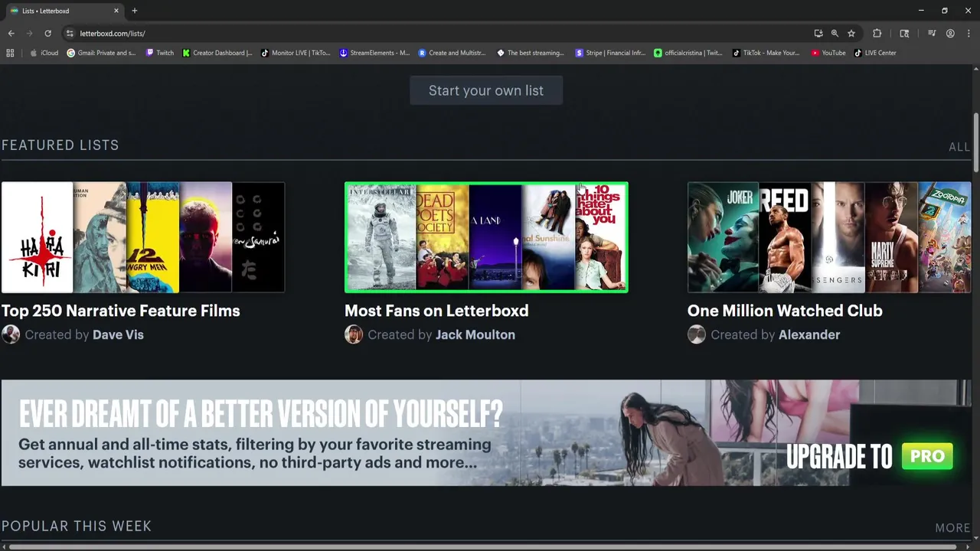Viewport: 980px width, 551px height.
Task: Bookmark this page with the star icon
Action: coord(851,34)
